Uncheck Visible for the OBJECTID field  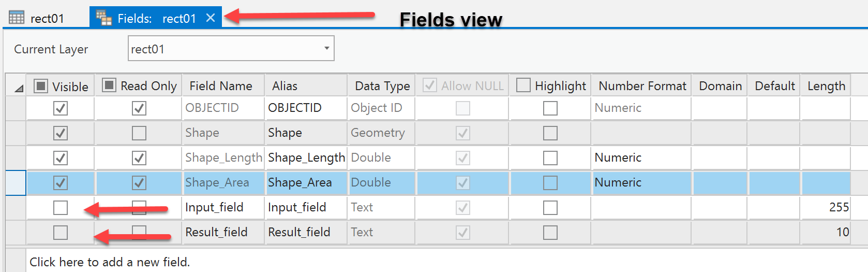click(x=61, y=108)
